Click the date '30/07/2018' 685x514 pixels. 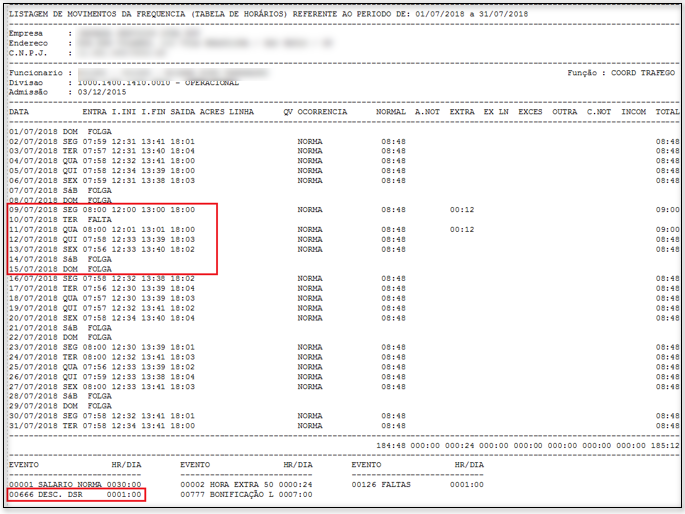[33, 416]
